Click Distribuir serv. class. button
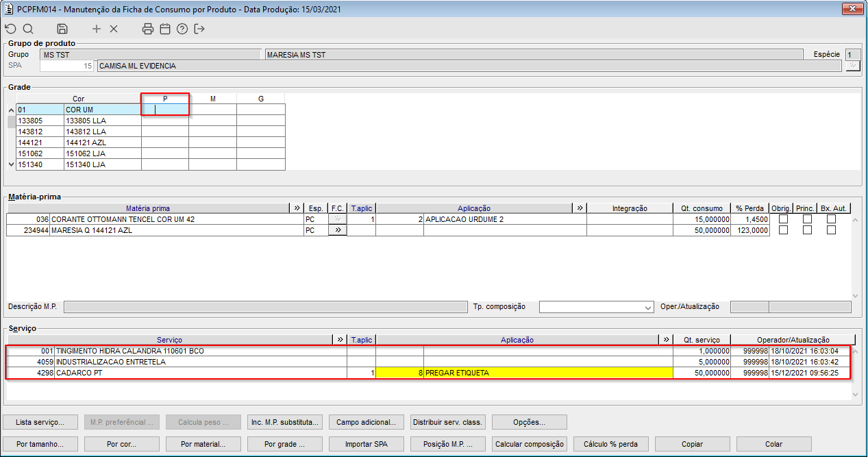 (x=448, y=422)
